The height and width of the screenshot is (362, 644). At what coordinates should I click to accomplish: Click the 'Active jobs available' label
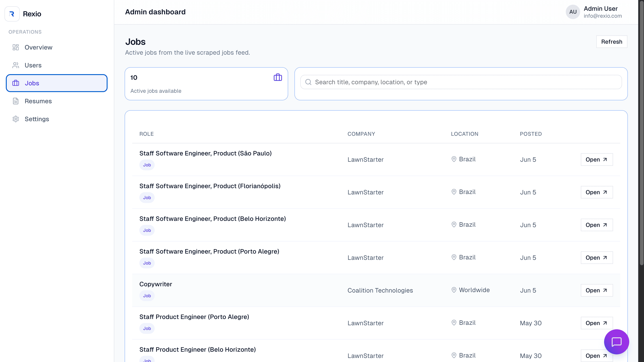(156, 91)
